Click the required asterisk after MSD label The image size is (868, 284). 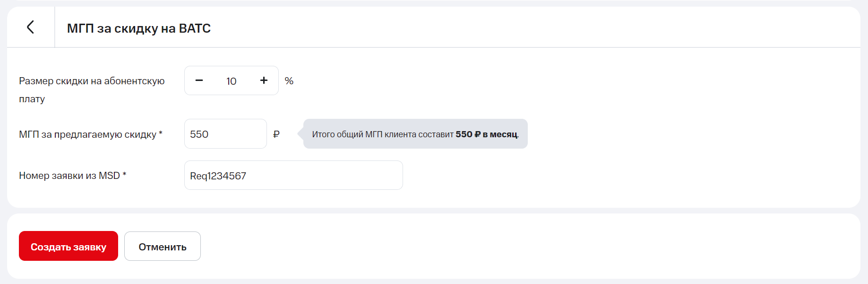(124, 175)
